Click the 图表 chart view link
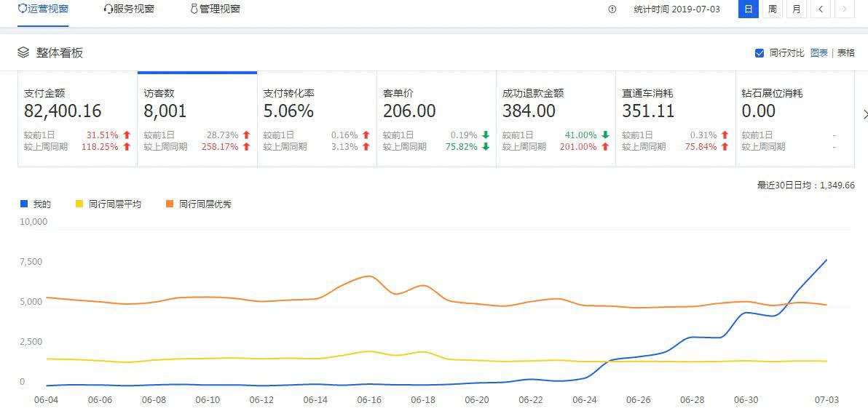Image resolution: width=868 pixels, height=419 pixels. [x=821, y=52]
